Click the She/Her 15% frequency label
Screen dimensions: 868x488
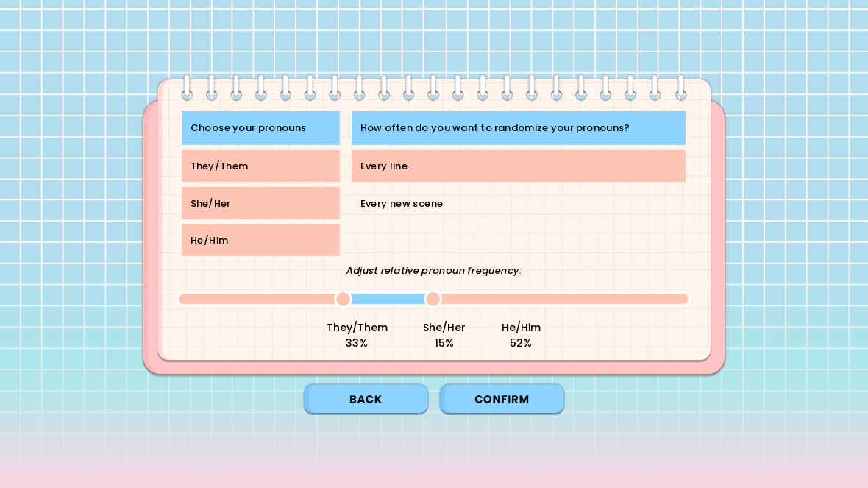click(x=444, y=335)
